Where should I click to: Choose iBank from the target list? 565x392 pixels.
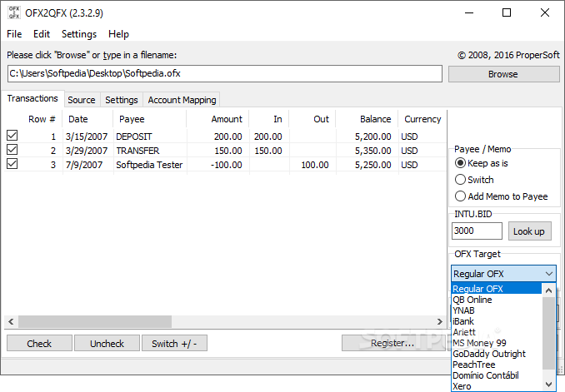[x=497, y=321]
